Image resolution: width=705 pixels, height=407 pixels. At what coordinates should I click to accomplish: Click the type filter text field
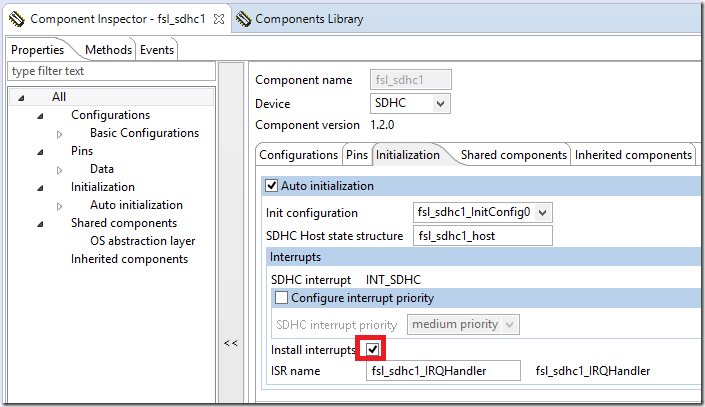tap(112, 71)
